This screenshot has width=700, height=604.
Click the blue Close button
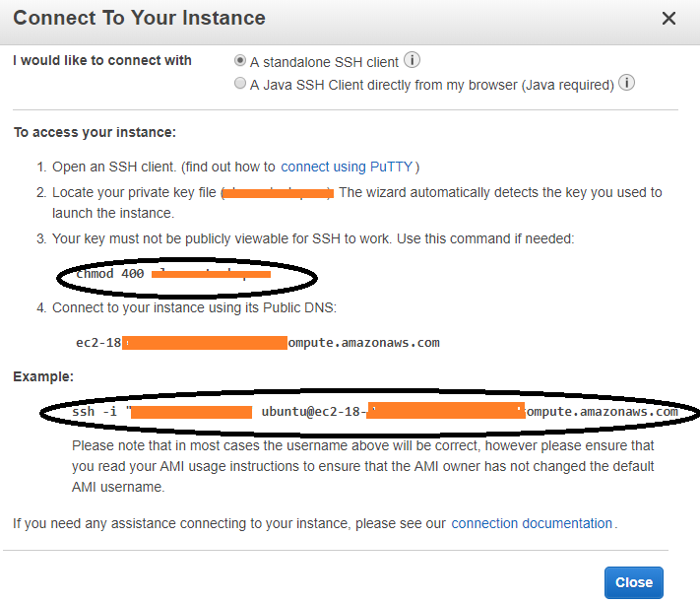pyautogui.click(x=633, y=582)
